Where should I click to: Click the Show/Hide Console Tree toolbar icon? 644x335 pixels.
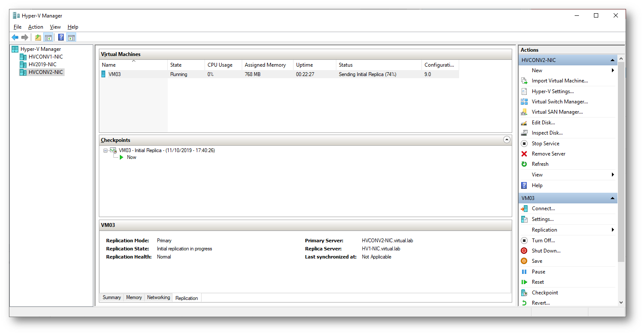(x=48, y=37)
